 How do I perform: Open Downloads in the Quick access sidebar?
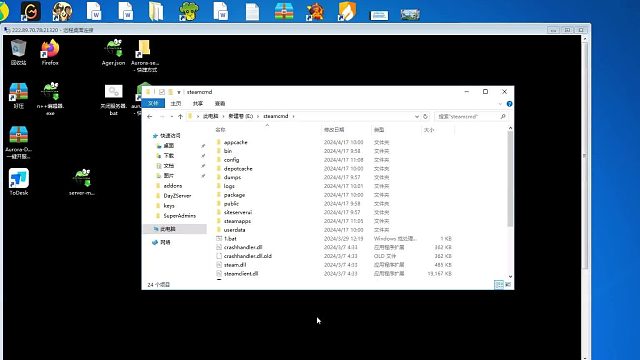click(169, 156)
